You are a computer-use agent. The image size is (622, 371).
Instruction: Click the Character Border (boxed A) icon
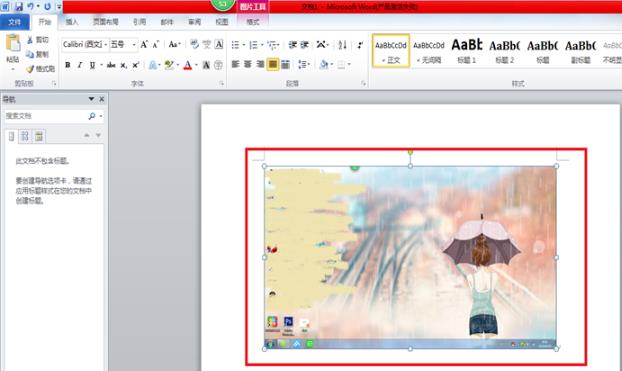pos(219,44)
